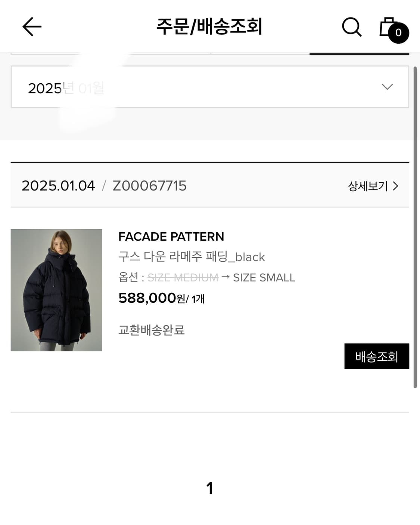Tap order number Z00067715
Screen dimensions: 420x525
tap(149, 186)
